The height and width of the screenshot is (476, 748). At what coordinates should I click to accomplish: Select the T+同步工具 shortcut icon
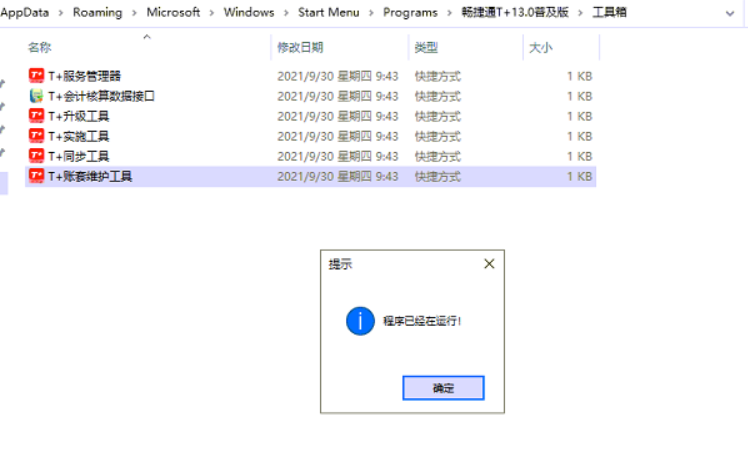[36, 156]
